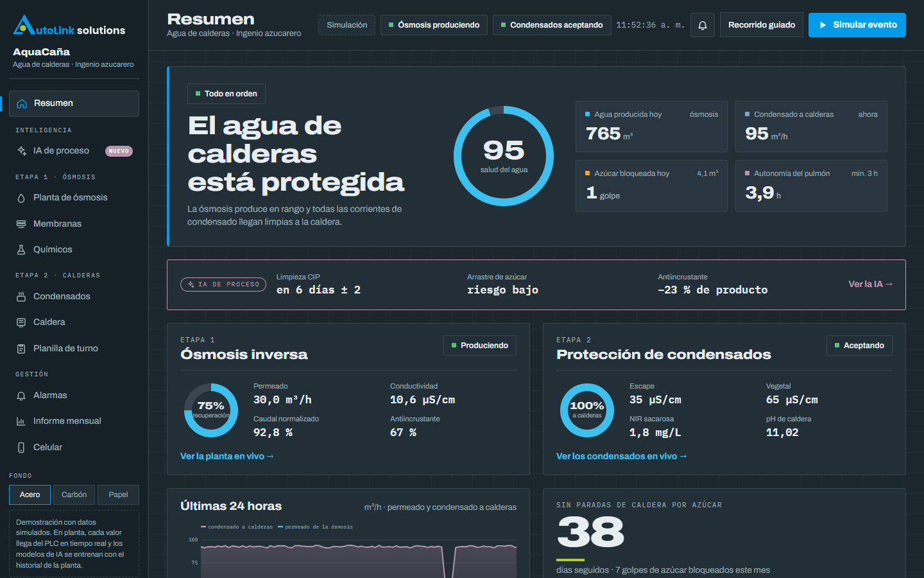Click Azúcar bloqueada hoy value 1 golpe
This screenshot has height=578, width=924.
point(603,193)
